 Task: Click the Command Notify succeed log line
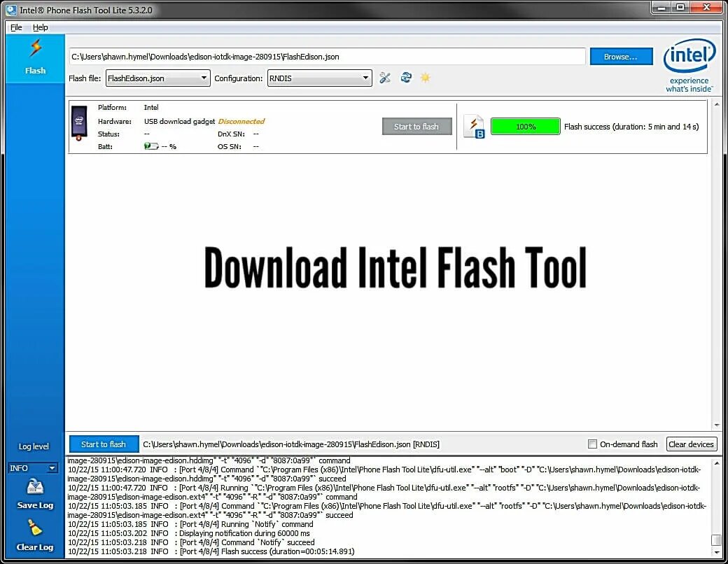191,542
